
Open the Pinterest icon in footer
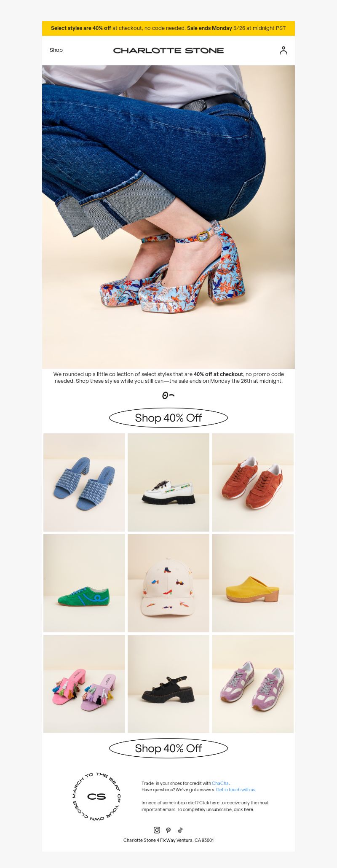click(x=168, y=830)
